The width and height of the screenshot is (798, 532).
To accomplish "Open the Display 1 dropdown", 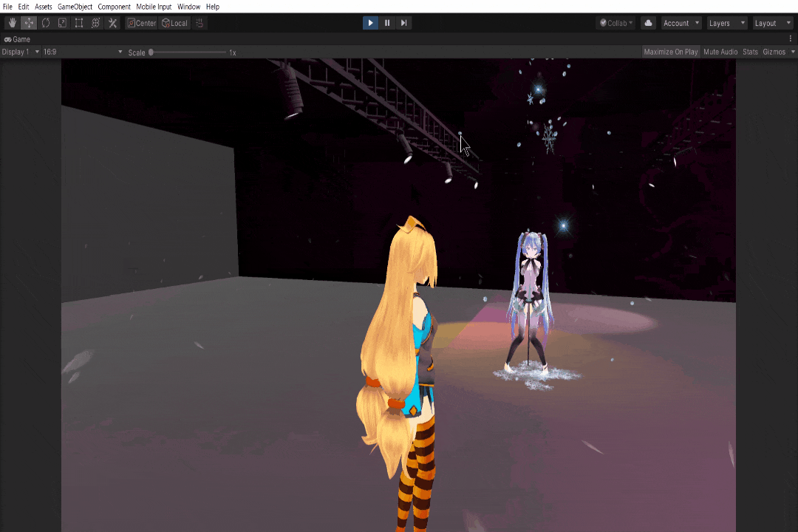I will click(21, 52).
